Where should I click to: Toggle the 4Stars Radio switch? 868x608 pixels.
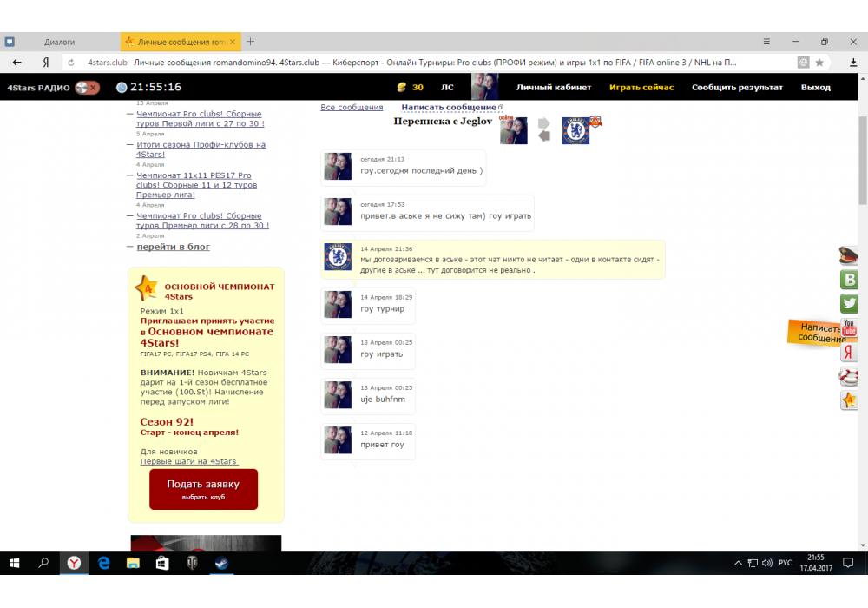(x=87, y=87)
